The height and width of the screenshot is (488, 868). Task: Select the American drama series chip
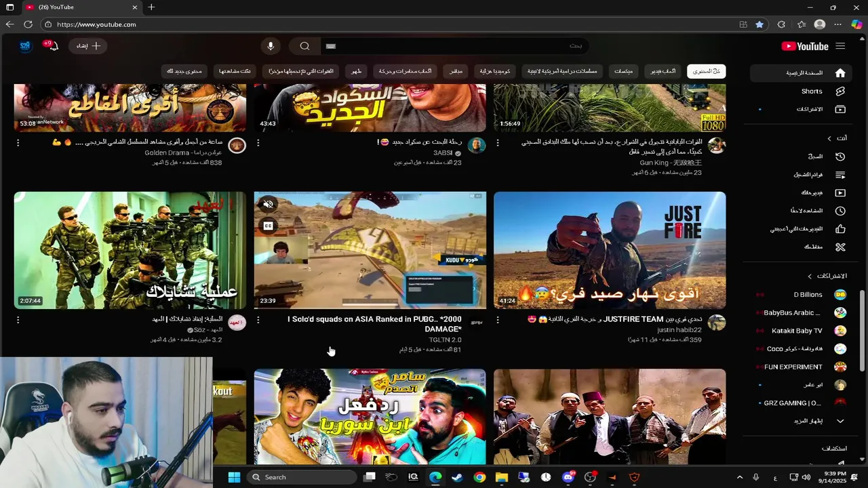click(x=563, y=71)
